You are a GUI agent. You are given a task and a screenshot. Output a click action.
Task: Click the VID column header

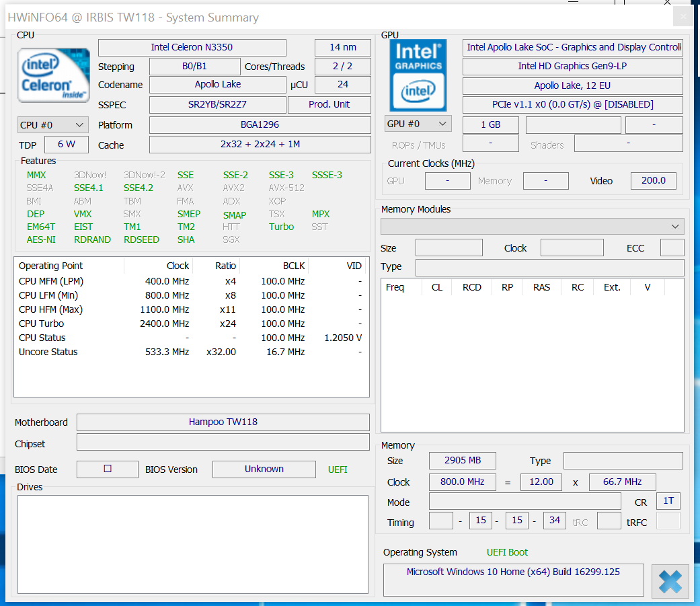point(337,266)
